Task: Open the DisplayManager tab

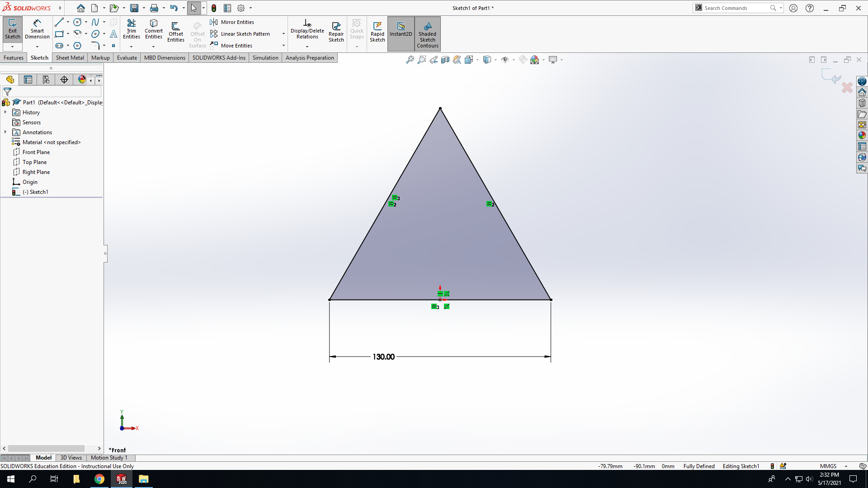Action: click(x=82, y=80)
